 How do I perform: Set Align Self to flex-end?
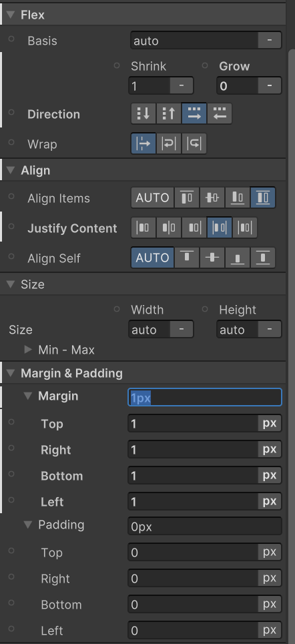click(238, 258)
